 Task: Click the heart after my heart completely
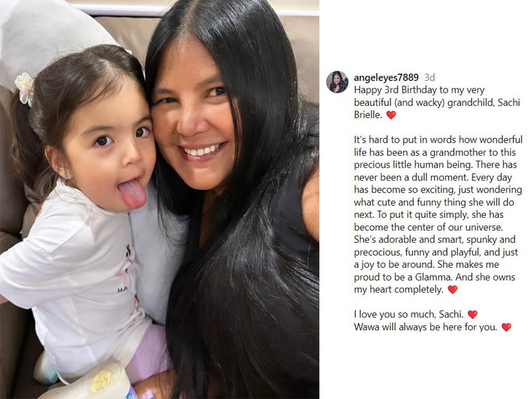click(x=453, y=290)
